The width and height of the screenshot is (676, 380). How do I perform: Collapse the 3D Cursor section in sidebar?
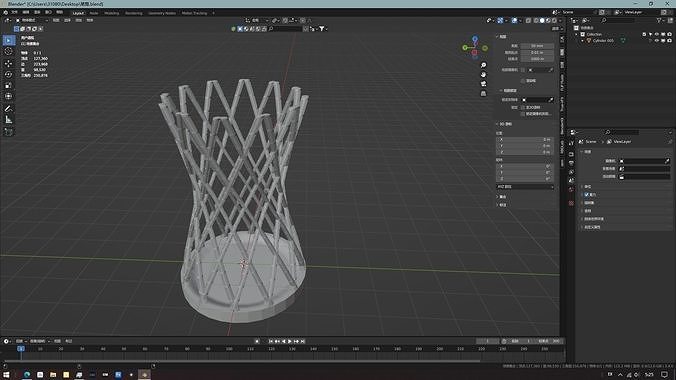(497, 124)
